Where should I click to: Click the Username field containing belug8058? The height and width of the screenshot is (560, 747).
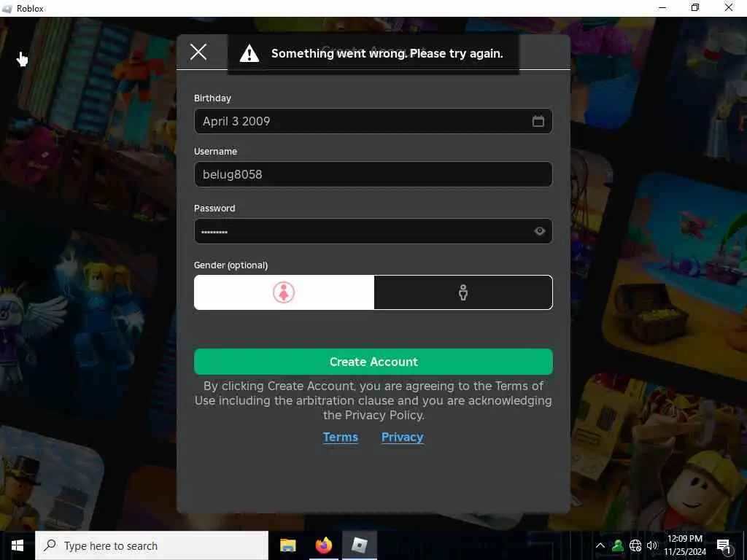[x=373, y=174]
